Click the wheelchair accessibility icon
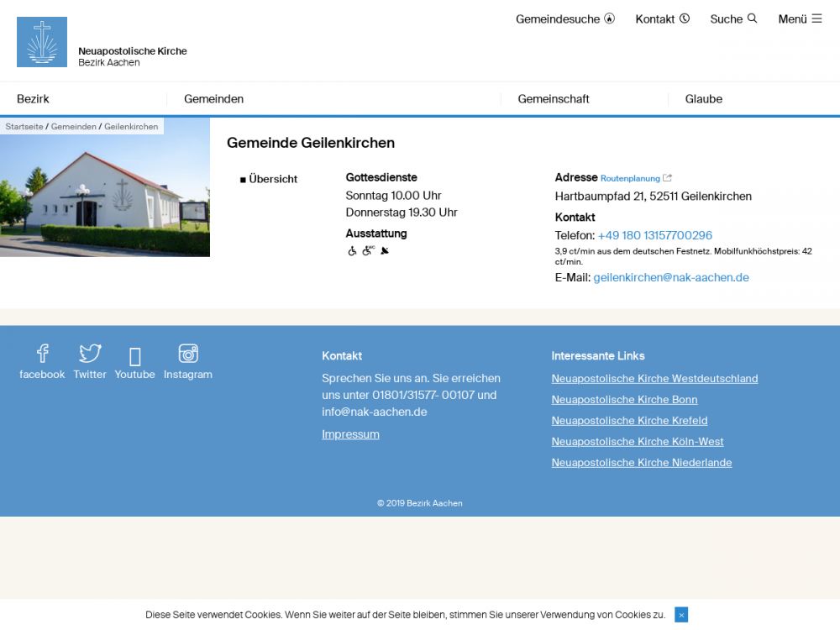The width and height of the screenshot is (840, 630). (352, 250)
